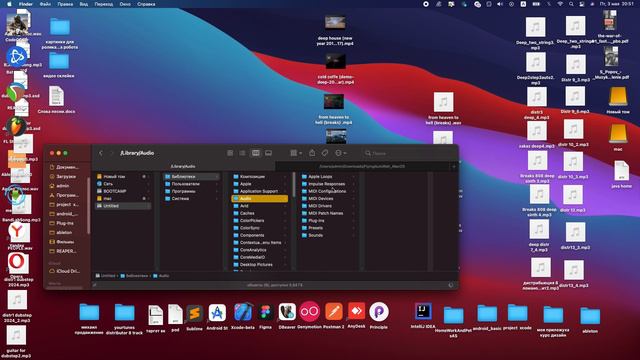Select Система folder in second column
This screenshot has height=360, width=640.
point(191,198)
